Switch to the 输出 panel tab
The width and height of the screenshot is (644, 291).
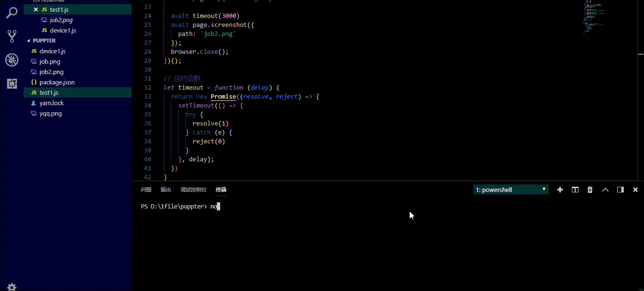(166, 190)
